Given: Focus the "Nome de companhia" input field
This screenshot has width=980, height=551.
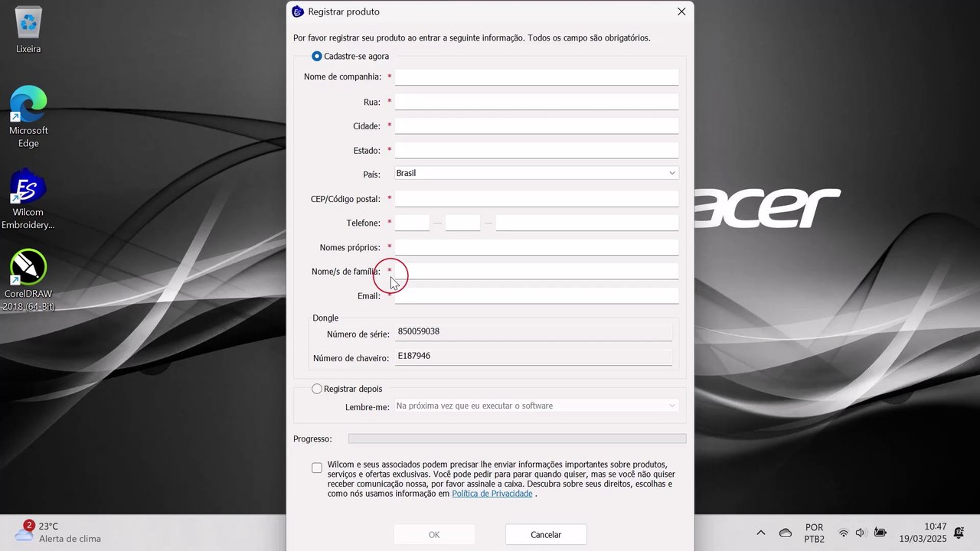Looking at the screenshot, I should coord(537,77).
